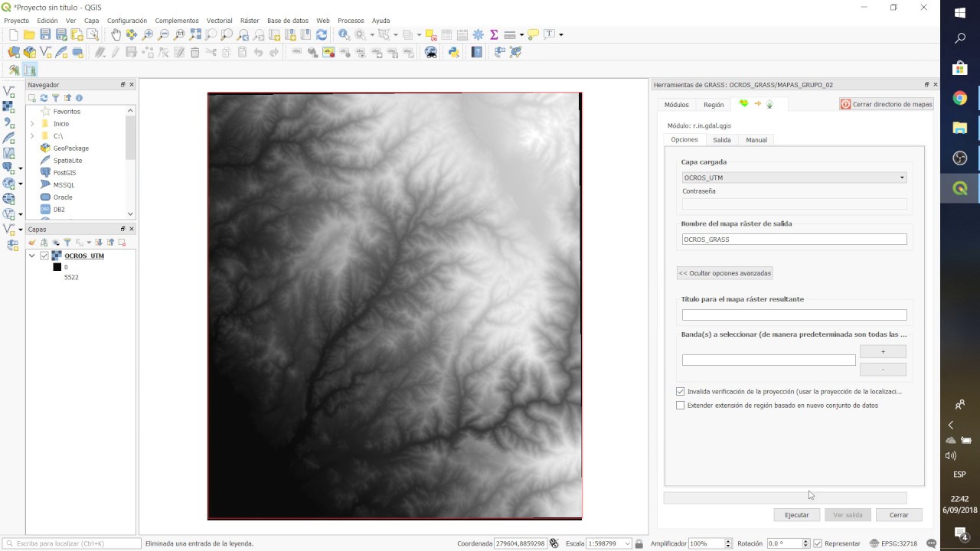Select the Pan Map hand tool
This screenshot has height=551, width=980.
coord(116,34)
